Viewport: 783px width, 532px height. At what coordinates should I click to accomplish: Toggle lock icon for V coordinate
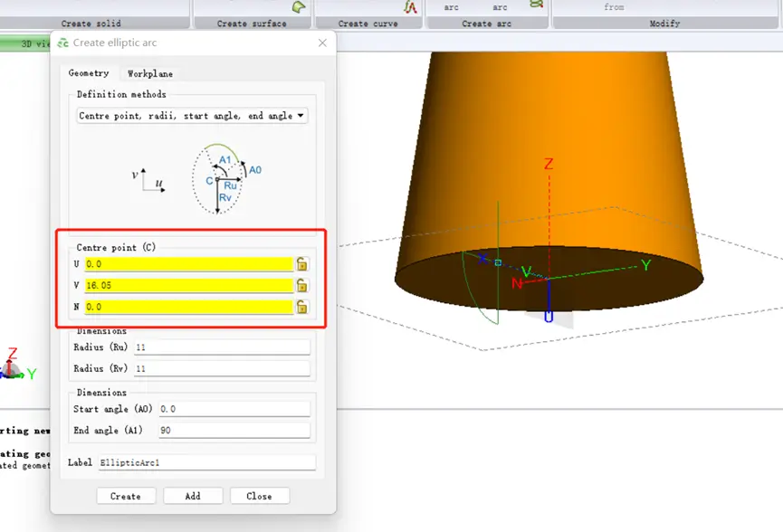301,285
